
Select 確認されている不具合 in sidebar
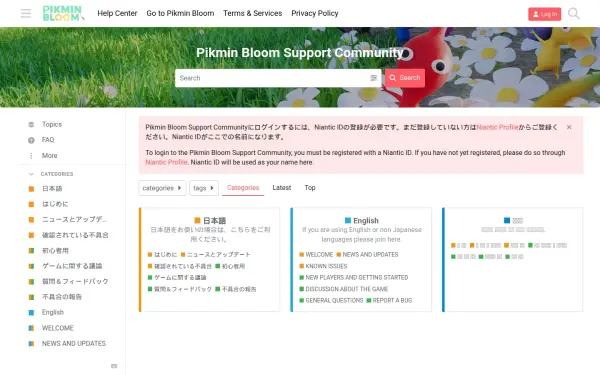click(x=75, y=235)
